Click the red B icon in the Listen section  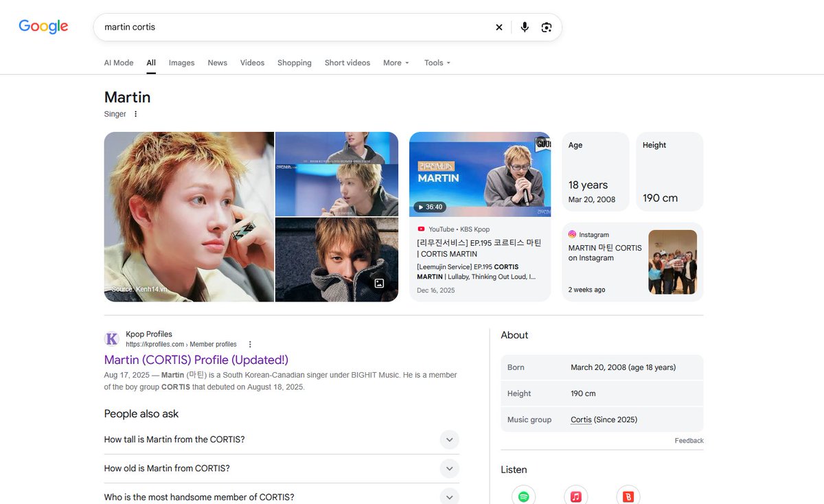628,496
